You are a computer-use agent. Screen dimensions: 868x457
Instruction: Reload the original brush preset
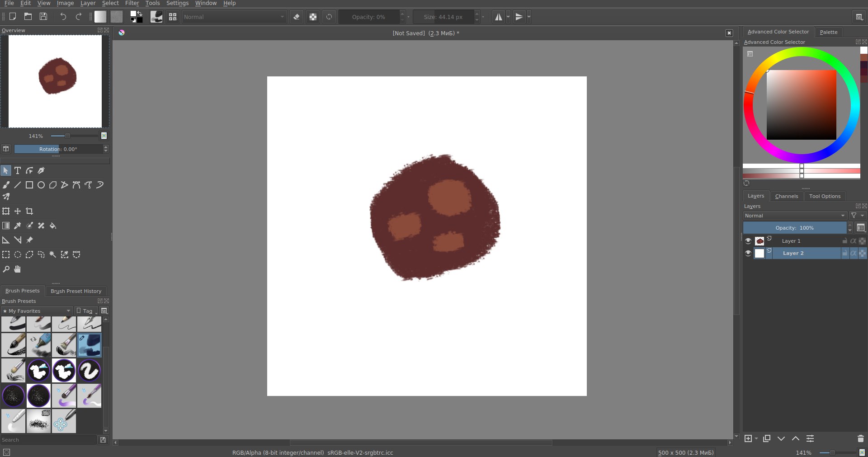click(x=329, y=17)
